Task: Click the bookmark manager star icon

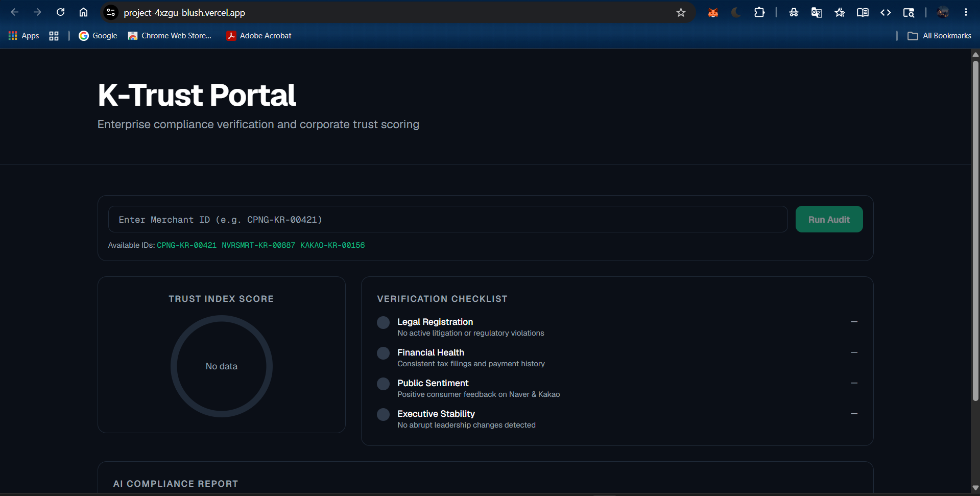Action: 840,12
